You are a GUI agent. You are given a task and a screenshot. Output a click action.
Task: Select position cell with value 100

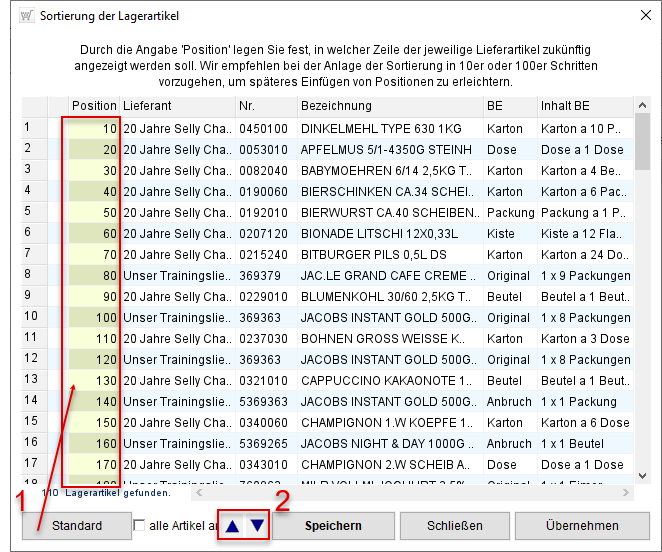(94, 318)
